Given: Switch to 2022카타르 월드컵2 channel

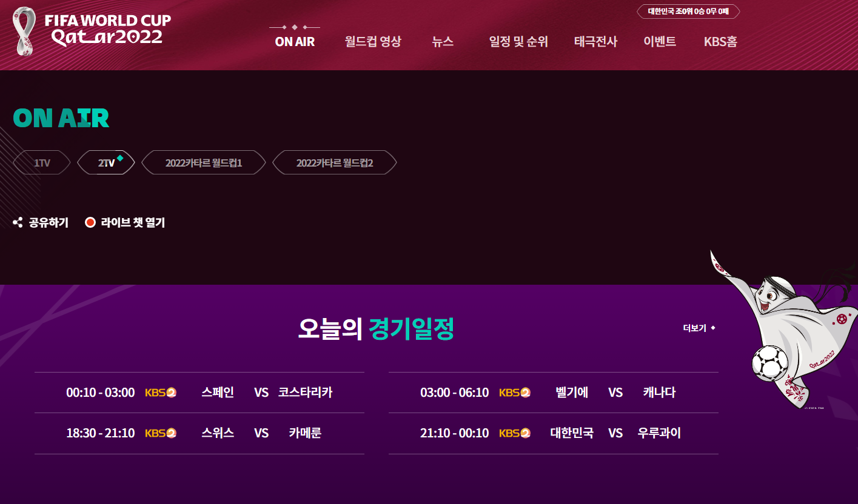Looking at the screenshot, I should click(x=335, y=162).
